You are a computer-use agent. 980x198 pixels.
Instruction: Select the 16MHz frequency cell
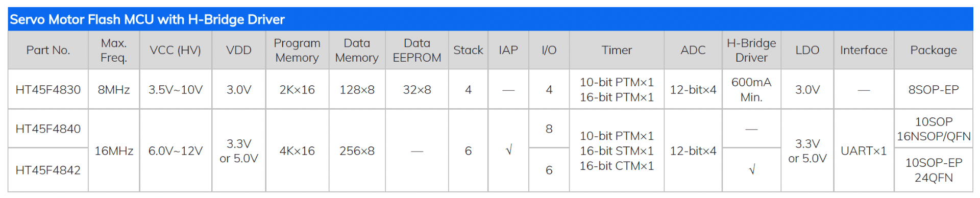(114, 151)
